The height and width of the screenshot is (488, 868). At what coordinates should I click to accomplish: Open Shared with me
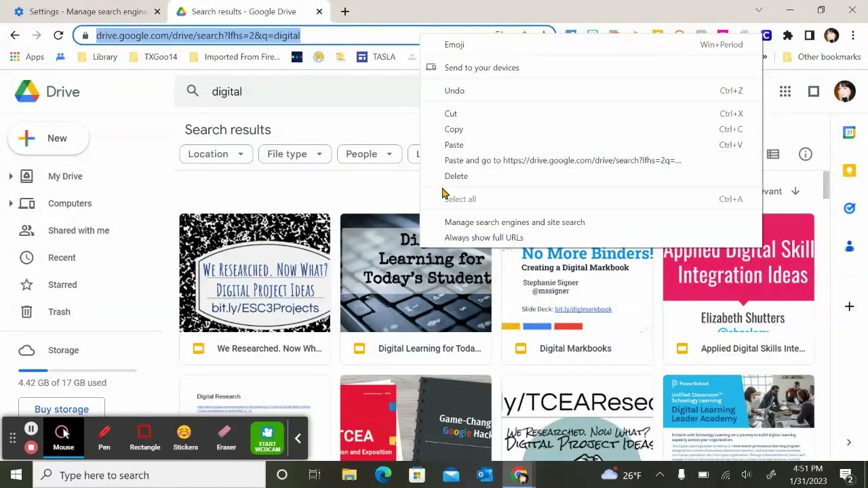point(79,230)
